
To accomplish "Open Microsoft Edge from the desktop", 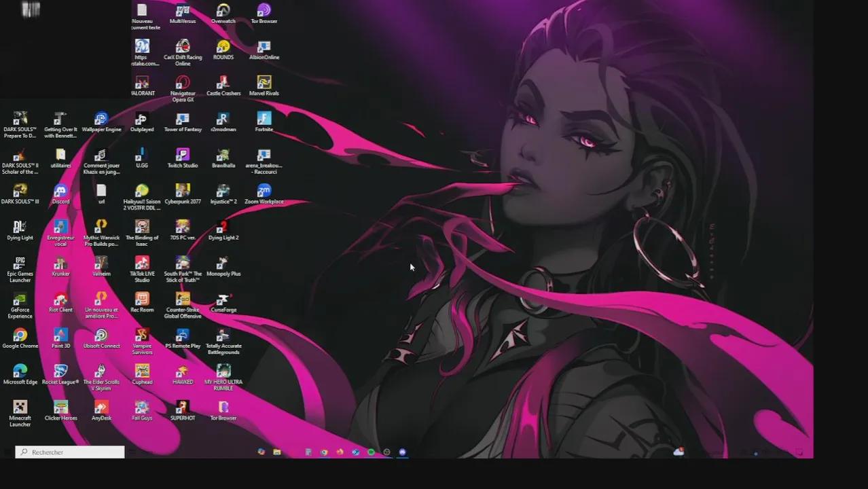I will [20, 374].
